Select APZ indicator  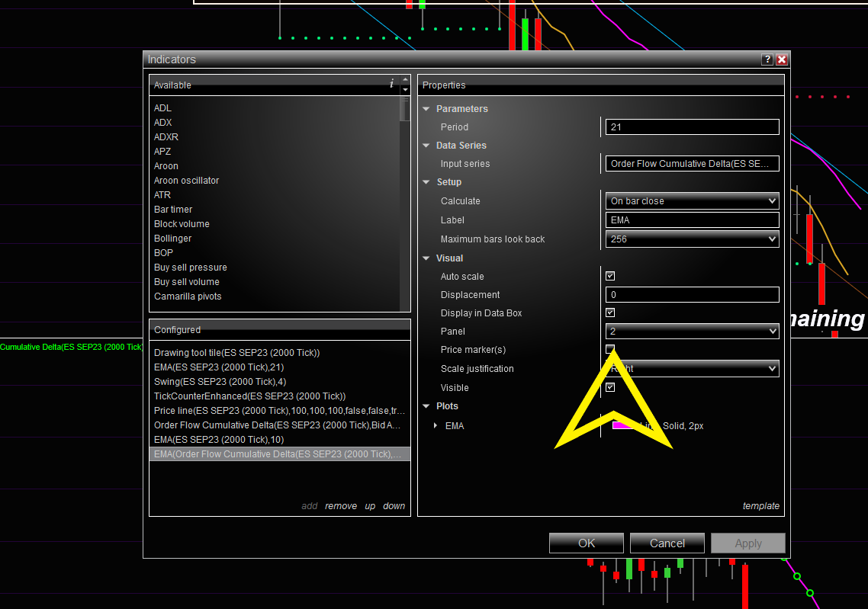(x=162, y=151)
